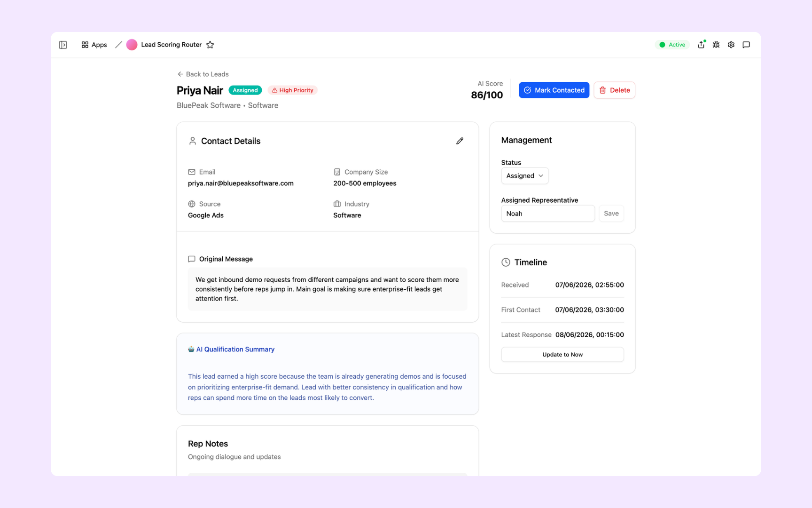Click the original message text box
The height and width of the screenshot is (508, 812).
(328, 289)
